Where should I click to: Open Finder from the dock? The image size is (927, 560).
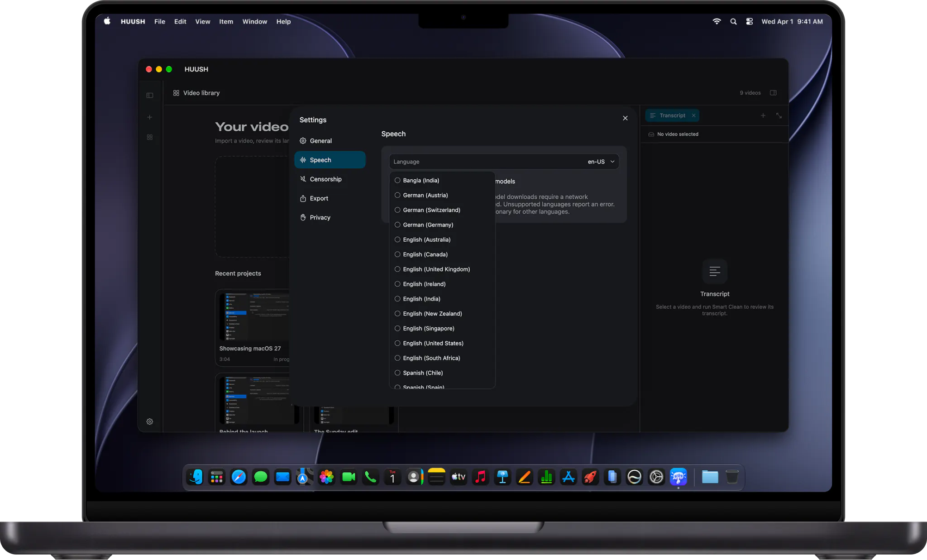pos(196,477)
